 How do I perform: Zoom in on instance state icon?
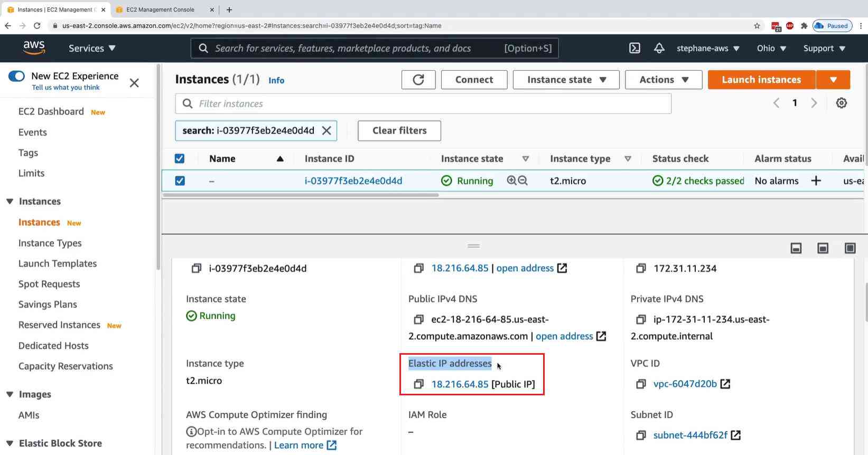point(511,181)
